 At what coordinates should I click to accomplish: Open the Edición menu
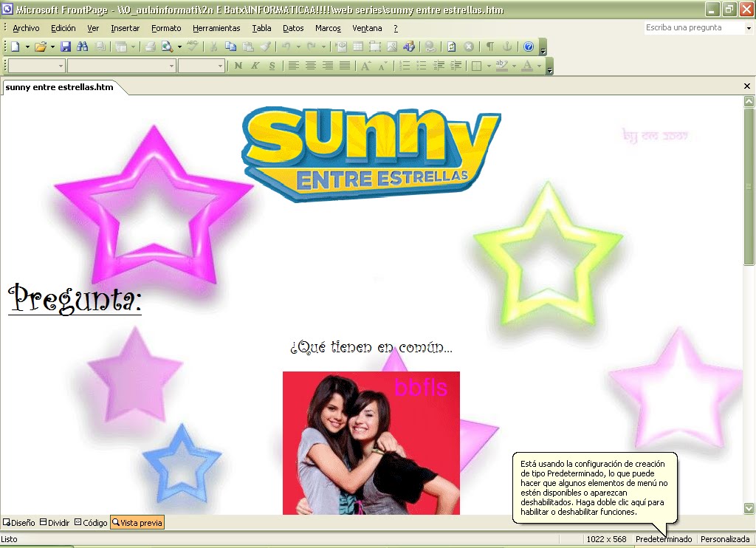pyautogui.click(x=63, y=29)
